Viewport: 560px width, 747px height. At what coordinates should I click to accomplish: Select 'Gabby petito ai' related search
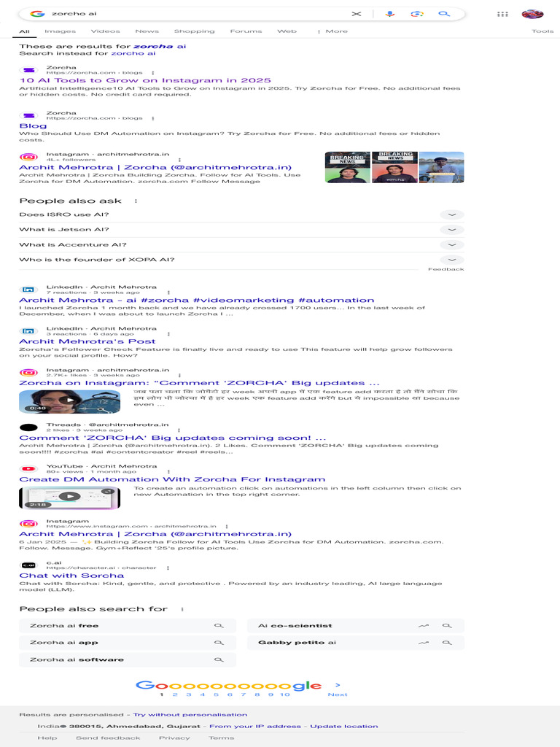(x=356, y=643)
